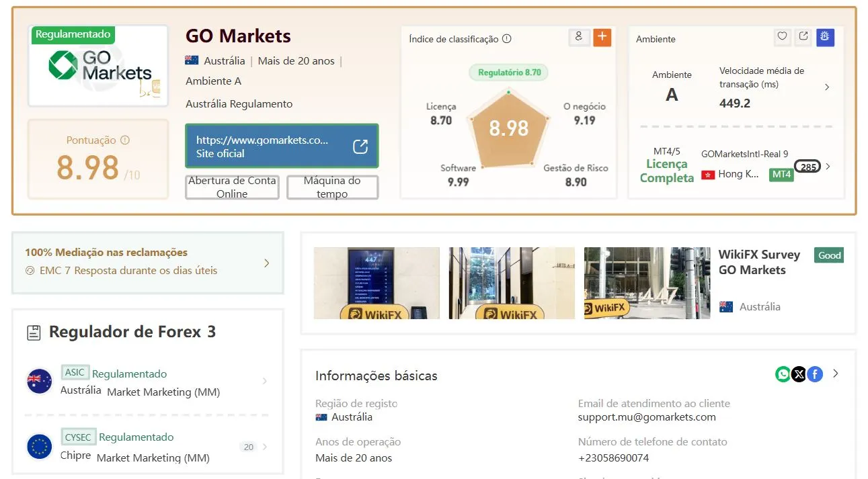The height and width of the screenshot is (479, 868).
Task: Click the Licença Completa label
Action: point(667,171)
